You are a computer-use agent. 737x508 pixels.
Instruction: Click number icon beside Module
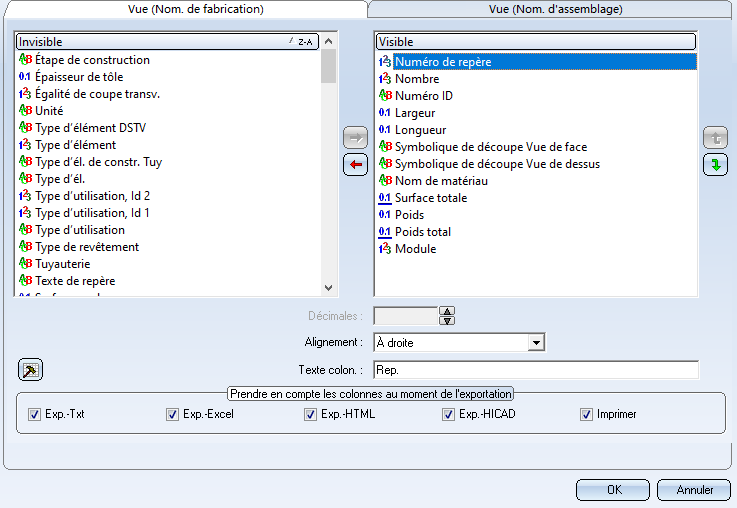tap(385, 249)
